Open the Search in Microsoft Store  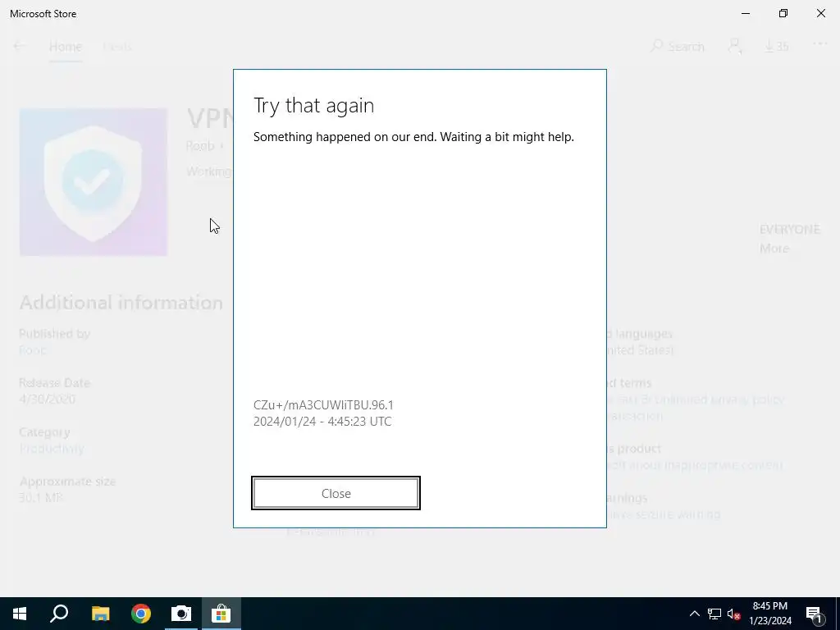(x=677, y=47)
